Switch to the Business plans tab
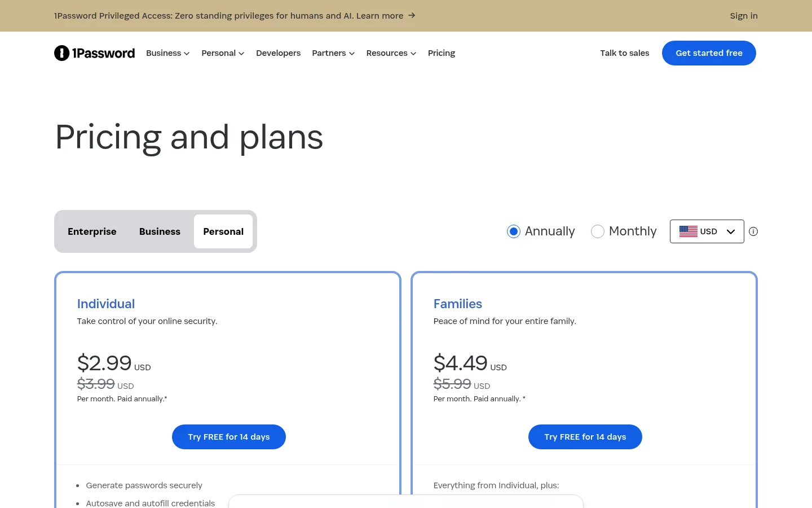 (x=160, y=231)
